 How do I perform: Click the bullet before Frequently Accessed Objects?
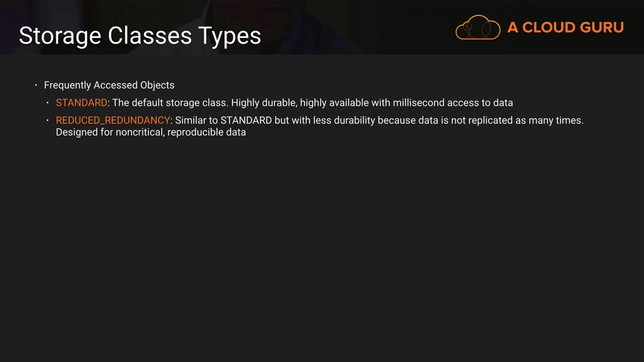coord(36,85)
